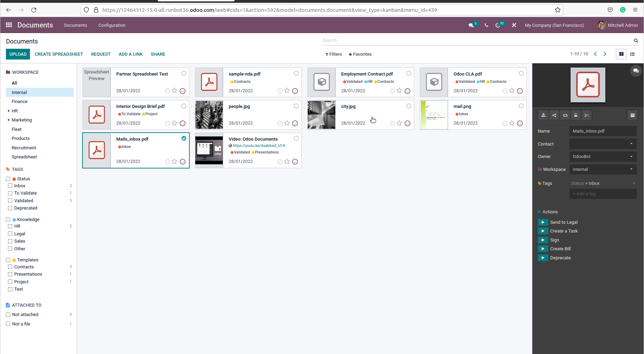
Task: Click the replace file icon in details panel
Action: 565,115
